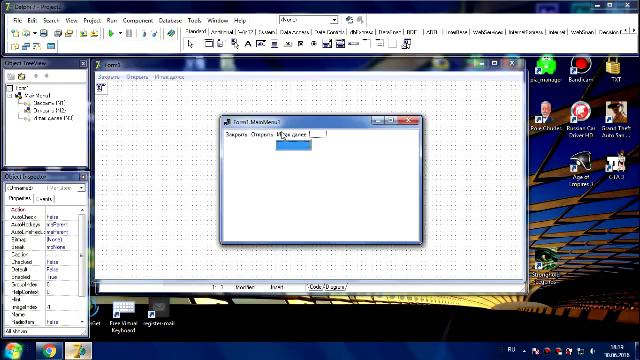Viewport: 640px width, 360px height.
Task: Click the Save All toolbar icon
Action: pyautogui.click(x=58, y=33)
